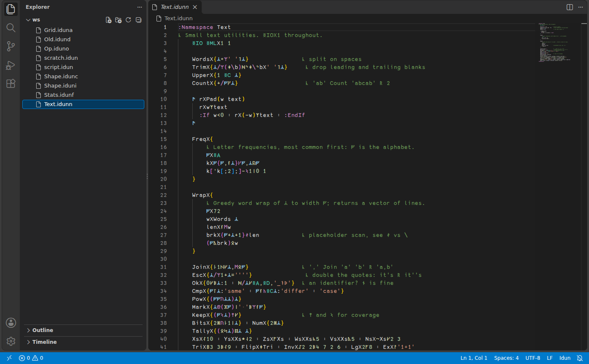Image resolution: width=589 pixels, height=364 pixels.
Task: Open the Extensions view
Action: (x=11, y=83)
